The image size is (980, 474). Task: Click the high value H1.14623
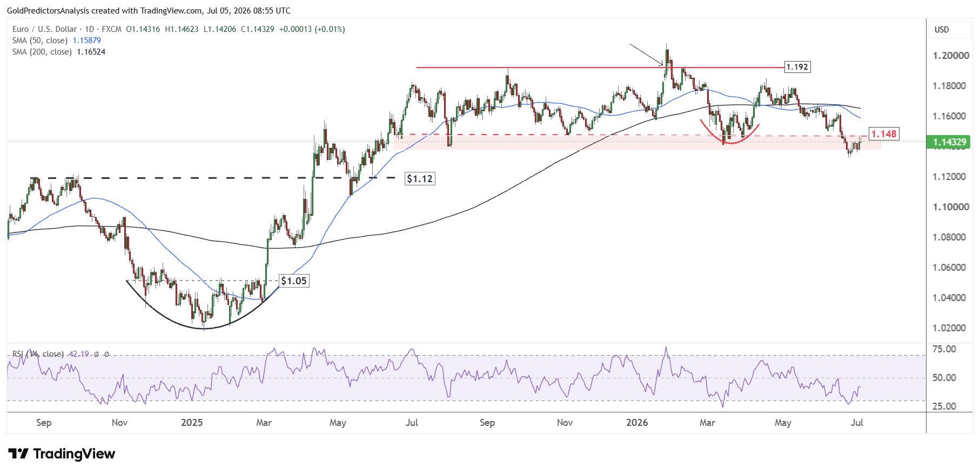click(x=182, y=29)
